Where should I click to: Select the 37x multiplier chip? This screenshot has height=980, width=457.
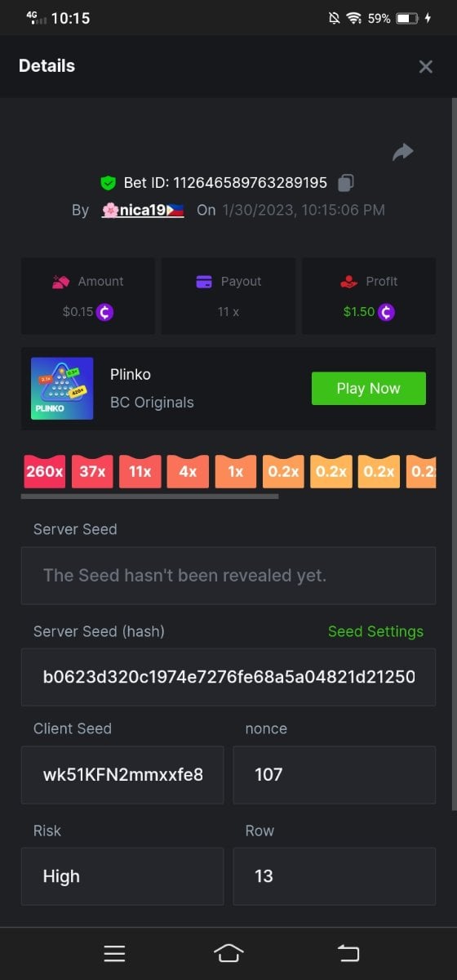(92, 471)
